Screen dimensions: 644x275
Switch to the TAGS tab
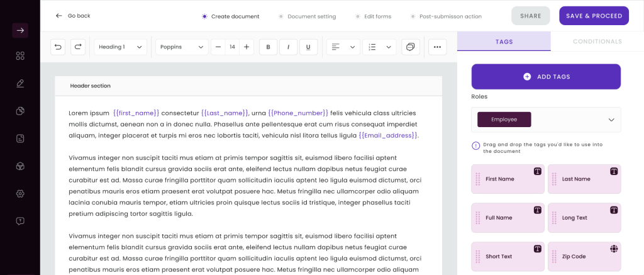tap(504, 42)
